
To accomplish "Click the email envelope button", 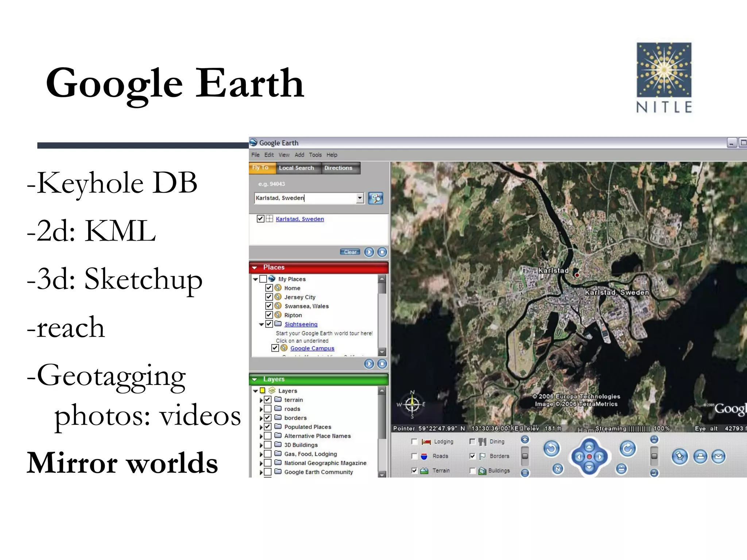I will pos(719,456).
